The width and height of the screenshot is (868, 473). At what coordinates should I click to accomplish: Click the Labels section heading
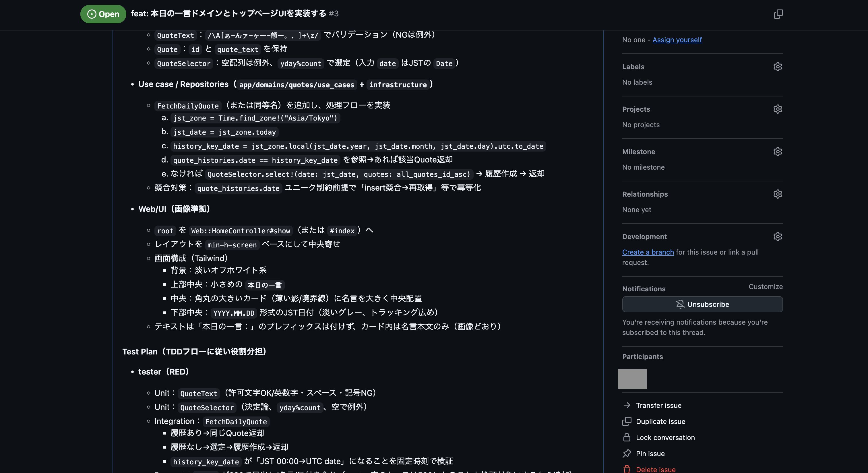633,67
